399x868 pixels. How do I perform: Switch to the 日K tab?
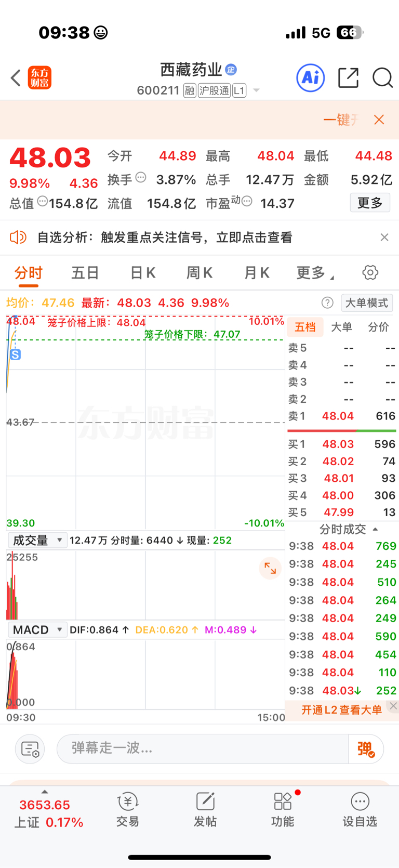(142, 273)
